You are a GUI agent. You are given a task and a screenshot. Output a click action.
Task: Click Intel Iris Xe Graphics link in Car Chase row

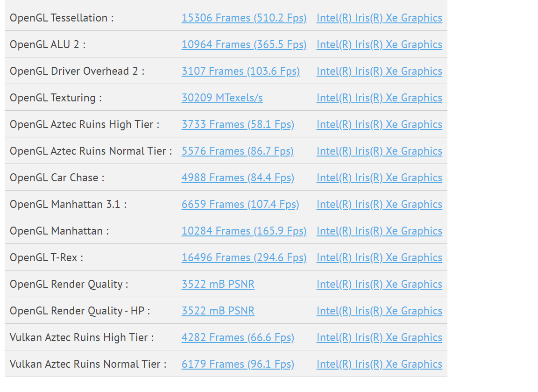379,178
